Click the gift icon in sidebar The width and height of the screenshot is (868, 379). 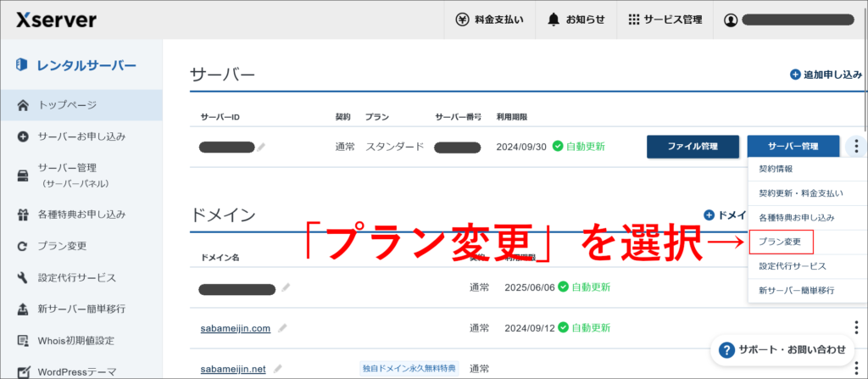(23, 214)
